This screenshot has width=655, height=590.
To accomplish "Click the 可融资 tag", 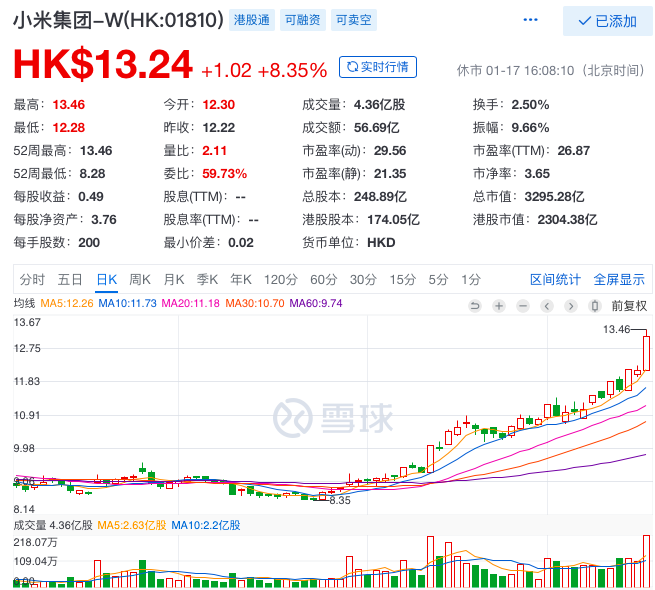I will point(302,20).
